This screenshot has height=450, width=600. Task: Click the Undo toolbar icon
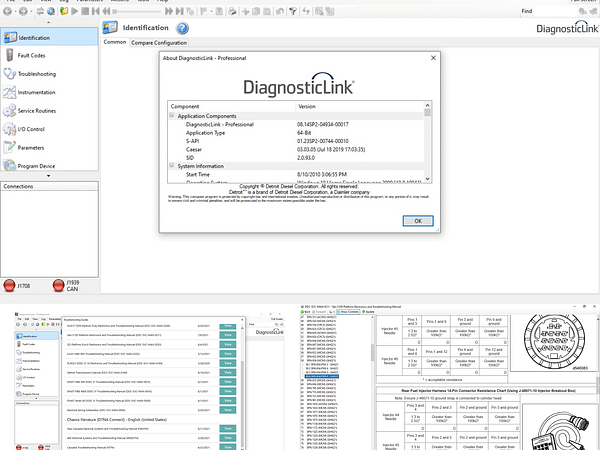point(280,11)
